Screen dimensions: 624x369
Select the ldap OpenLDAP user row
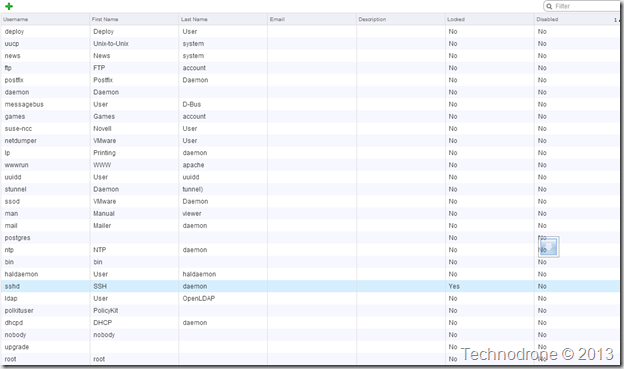tap(310, 298)
